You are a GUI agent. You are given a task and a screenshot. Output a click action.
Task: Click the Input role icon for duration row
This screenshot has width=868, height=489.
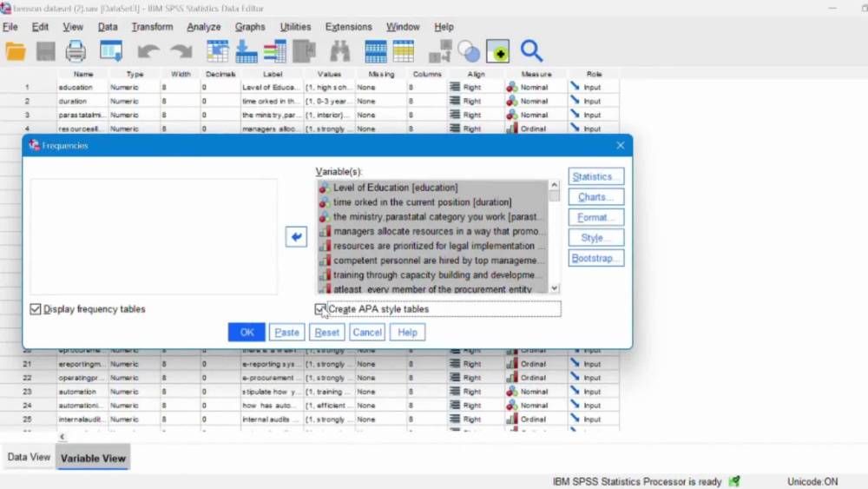click(x=575, y=101)
